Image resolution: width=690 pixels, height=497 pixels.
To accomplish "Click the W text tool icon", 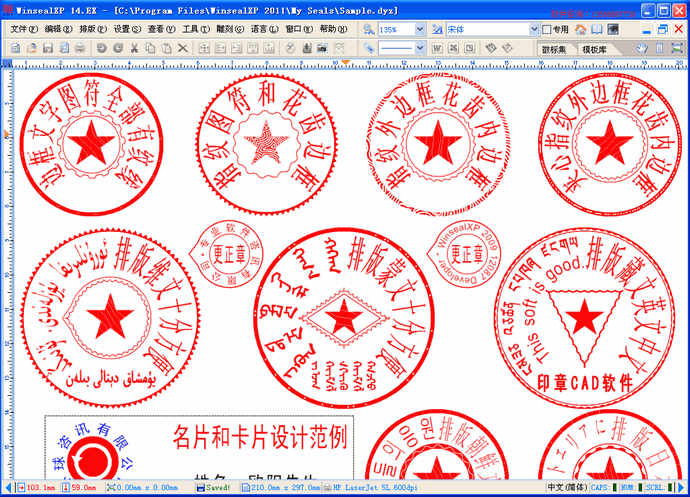I will point(437,48).
